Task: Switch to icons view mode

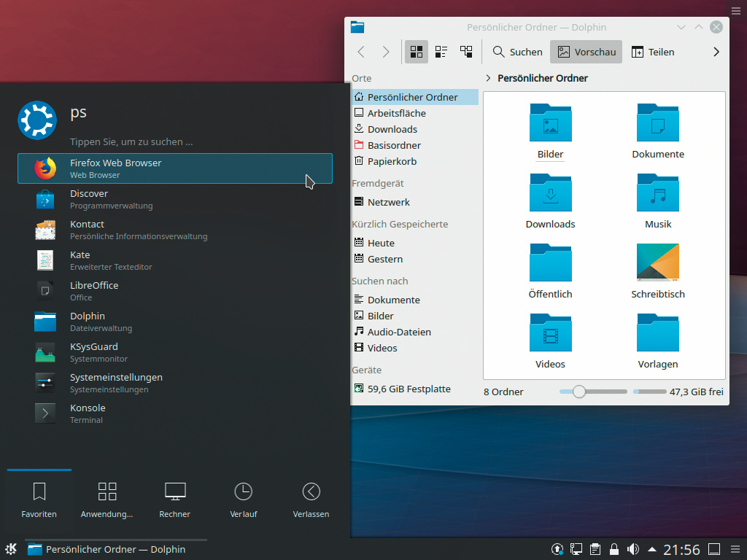Action: (x=417, y=52)
